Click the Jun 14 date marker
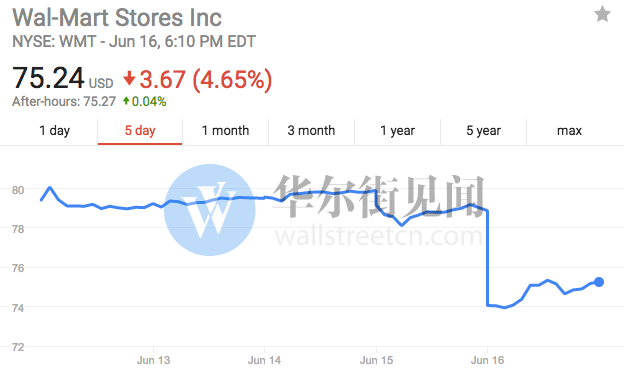 click(x=264, y=360)
